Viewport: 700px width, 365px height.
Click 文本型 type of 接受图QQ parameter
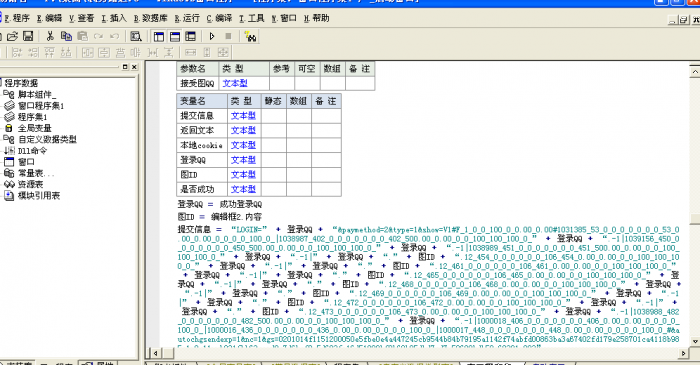tap(235, 83)
